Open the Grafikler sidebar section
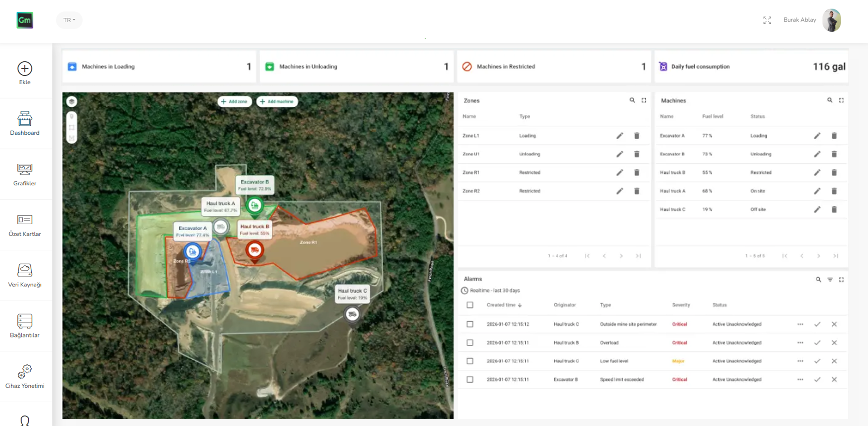This screenshot has height=426, width=868. coord(25,175)
